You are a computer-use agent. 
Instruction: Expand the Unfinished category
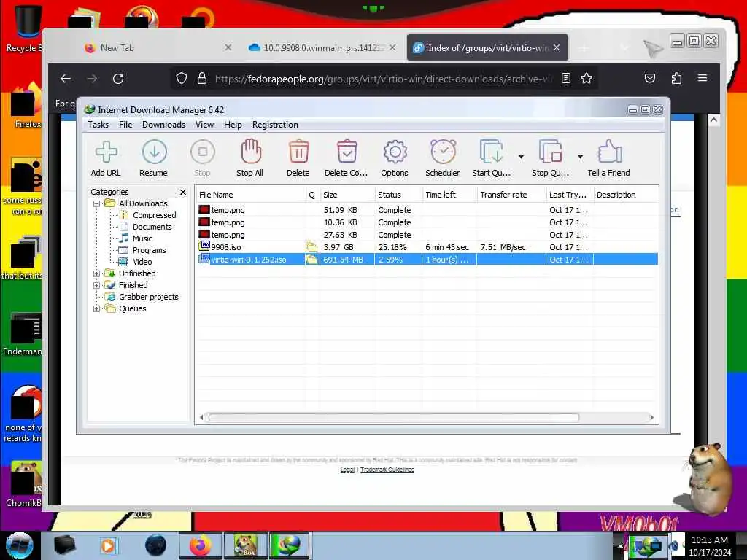[x=97, y=274]
